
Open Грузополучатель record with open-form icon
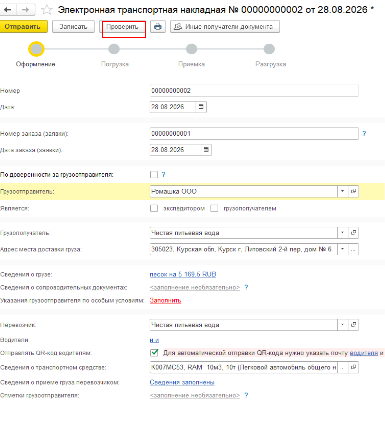(353, 233)
